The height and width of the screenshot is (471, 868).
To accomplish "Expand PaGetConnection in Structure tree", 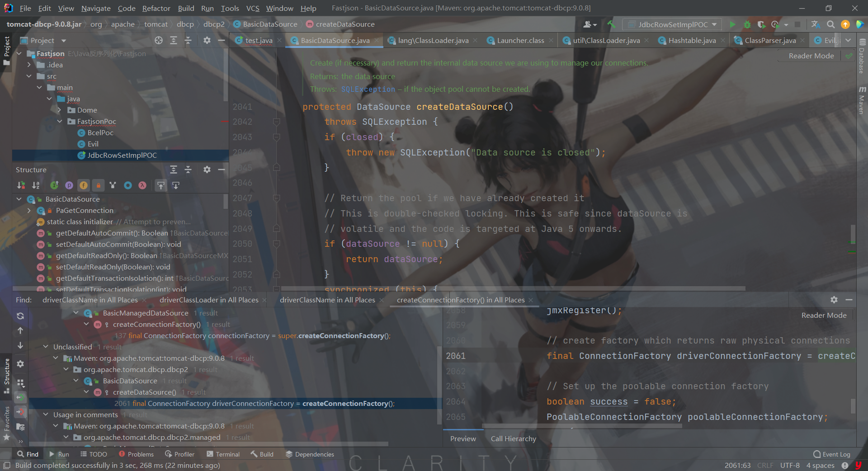I will 29,211.
